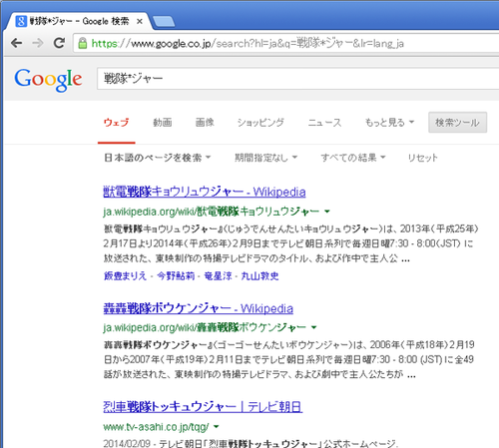Open the 期間指定なし time filter dropdown
Image resolution: width=499 pixels, height=448 pixels.
[265, 158]
